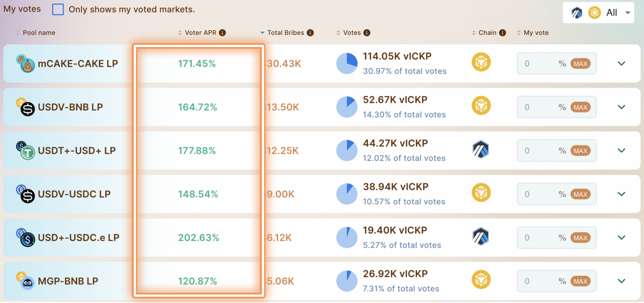This screenshot has height=303, width=644.
Task: Click the vote percentage field for USDV-USDC LP
Action: click(540, 194)
